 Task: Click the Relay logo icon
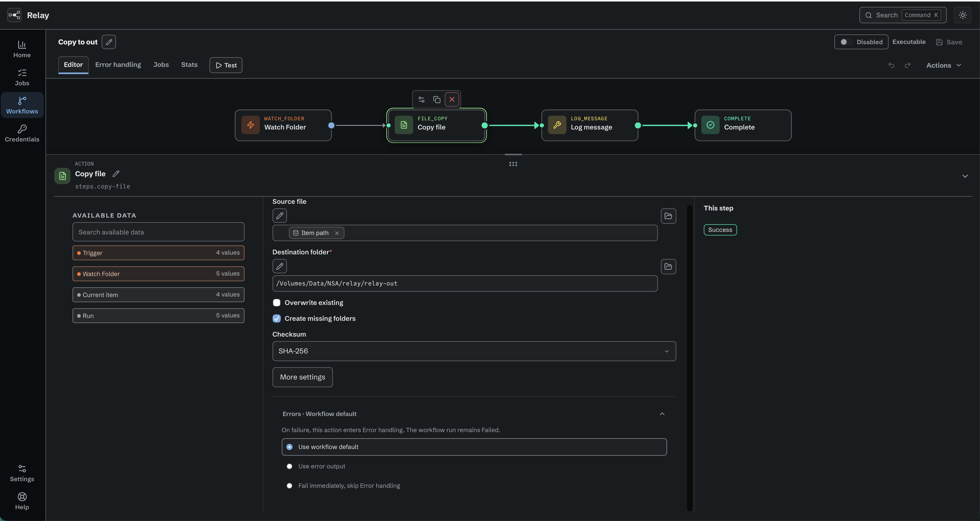[14, 15]
